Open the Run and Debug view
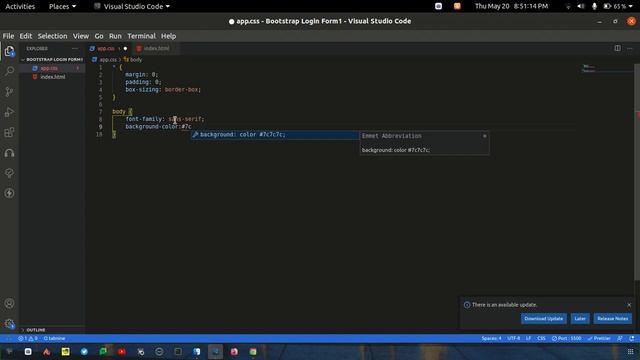This screenshot has height=360, width=640. tap(9, 112)
